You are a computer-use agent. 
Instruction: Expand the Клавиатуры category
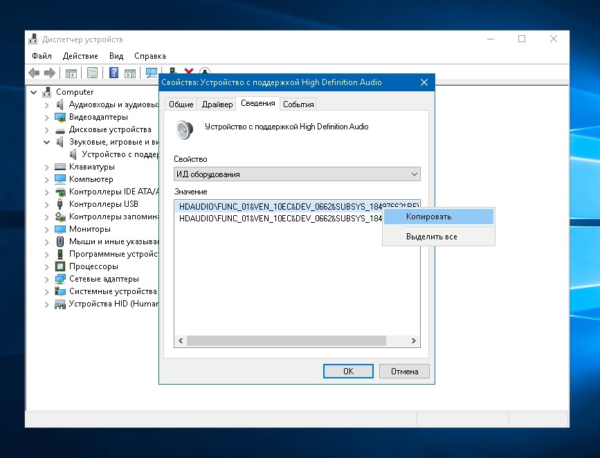47,167
